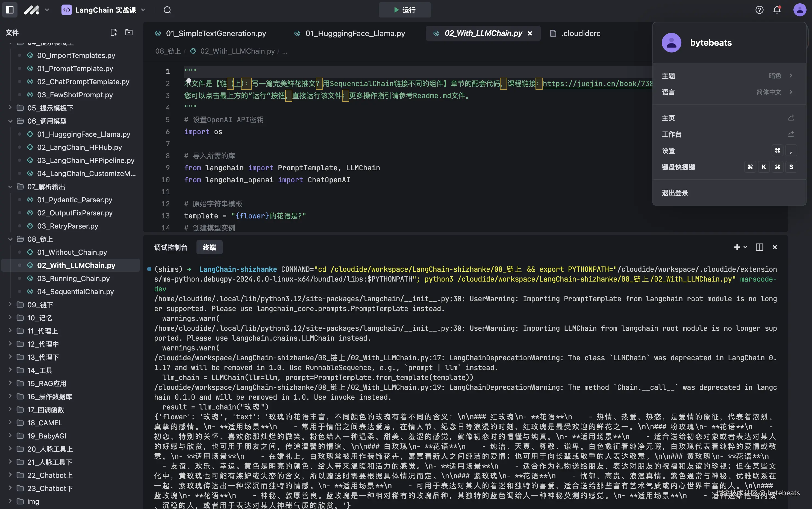The height and width of the screenshot is (509, 812).
Task: Click 08_链上 in editor breadcrumb
Action: tap(168, 51)
